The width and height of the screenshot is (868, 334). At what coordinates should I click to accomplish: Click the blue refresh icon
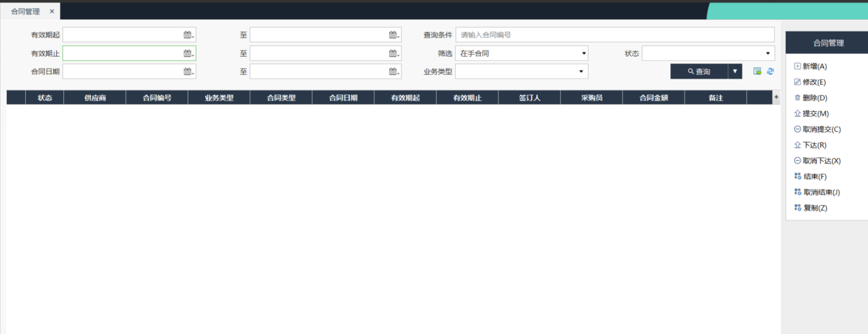pyautogui.click(x=770, y=71)
